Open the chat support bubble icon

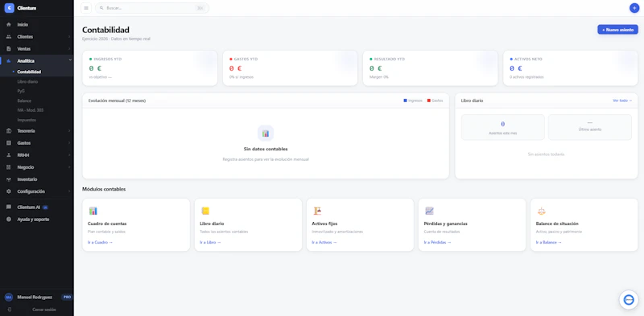[629, 300]
